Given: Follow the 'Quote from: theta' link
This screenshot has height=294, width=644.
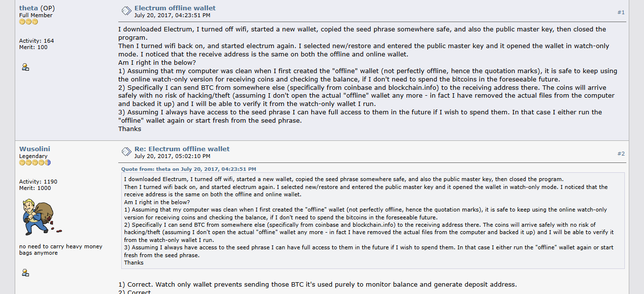Looking at the screenshot, I should (188, 169).
